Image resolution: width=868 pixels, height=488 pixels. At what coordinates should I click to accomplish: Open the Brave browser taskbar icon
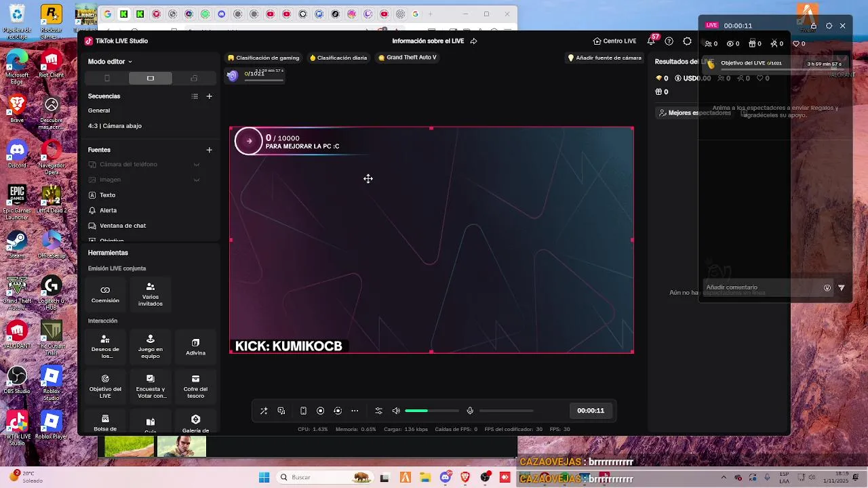tap(465, 477)
